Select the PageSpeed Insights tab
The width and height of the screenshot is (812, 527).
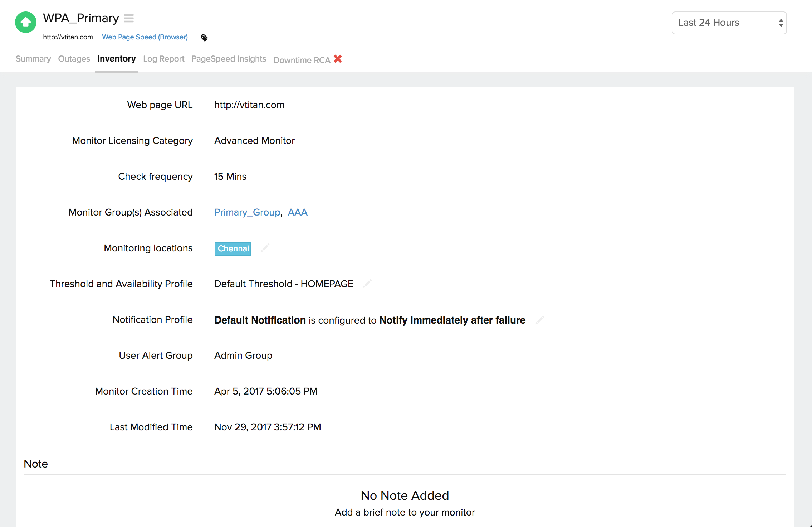point(229,59)
